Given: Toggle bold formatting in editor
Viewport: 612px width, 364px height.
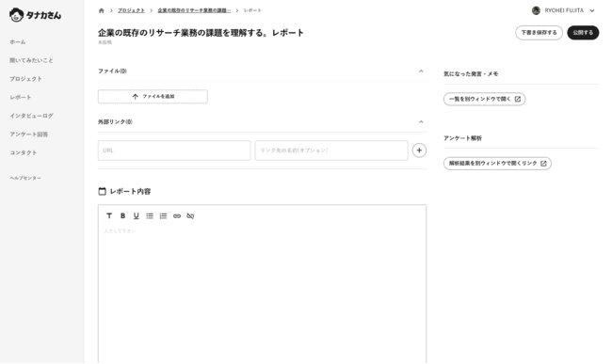Looking at the screenshot, I should pos(122,216).
